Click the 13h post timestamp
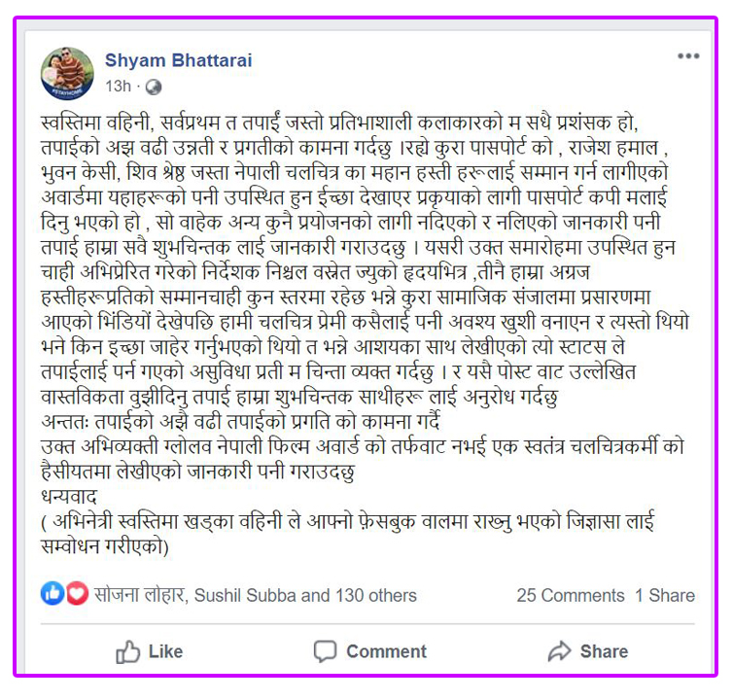Screen dimensions: 733x700 point(119,87)
